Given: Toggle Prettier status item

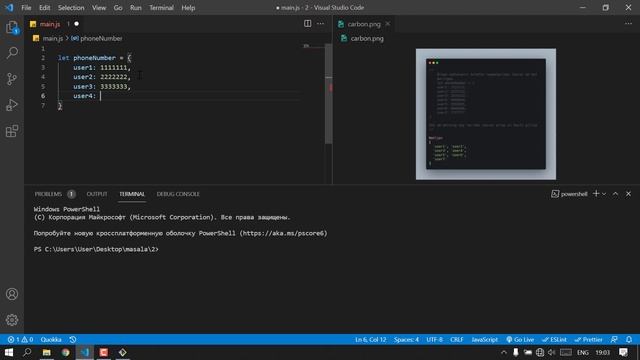Looking at the screenshot, I should coord(588,340).
